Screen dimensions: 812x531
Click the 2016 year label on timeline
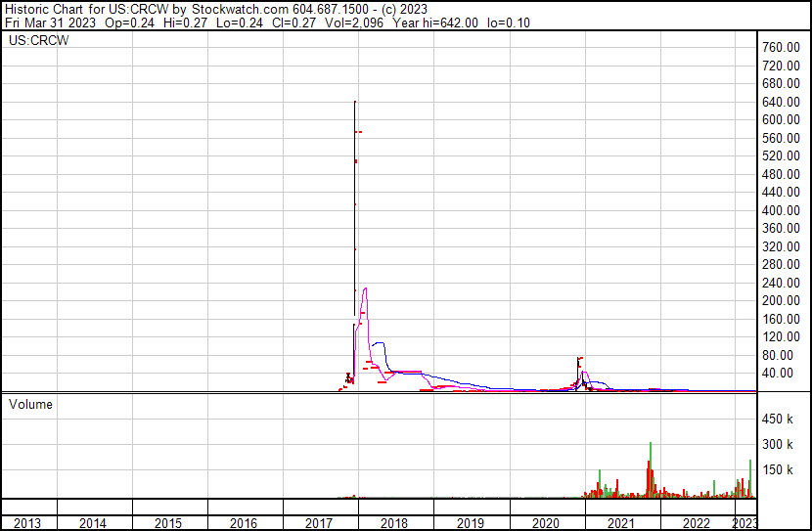point(244,523)
